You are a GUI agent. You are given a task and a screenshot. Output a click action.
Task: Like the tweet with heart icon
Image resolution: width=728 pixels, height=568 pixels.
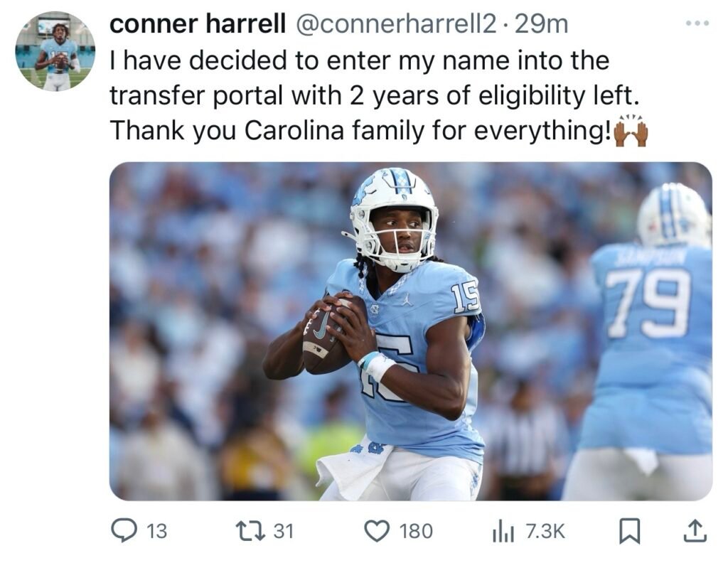click(377, 531)
